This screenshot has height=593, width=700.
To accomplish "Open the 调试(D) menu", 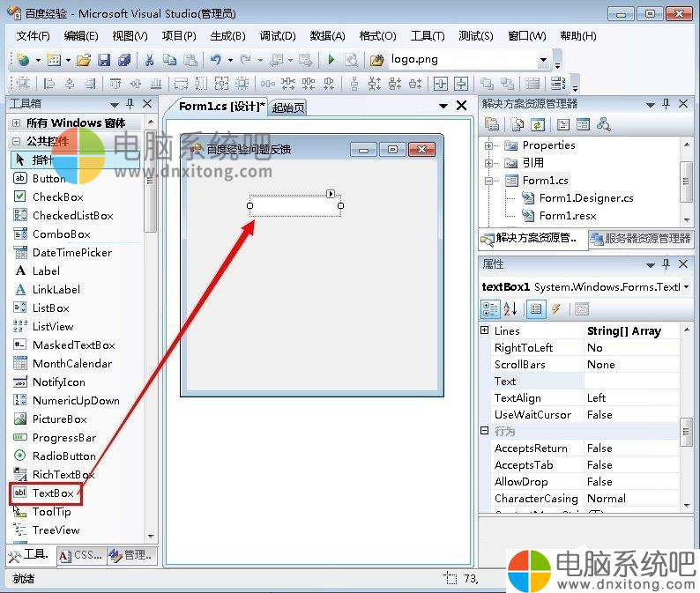I will [x=278, y=36].
